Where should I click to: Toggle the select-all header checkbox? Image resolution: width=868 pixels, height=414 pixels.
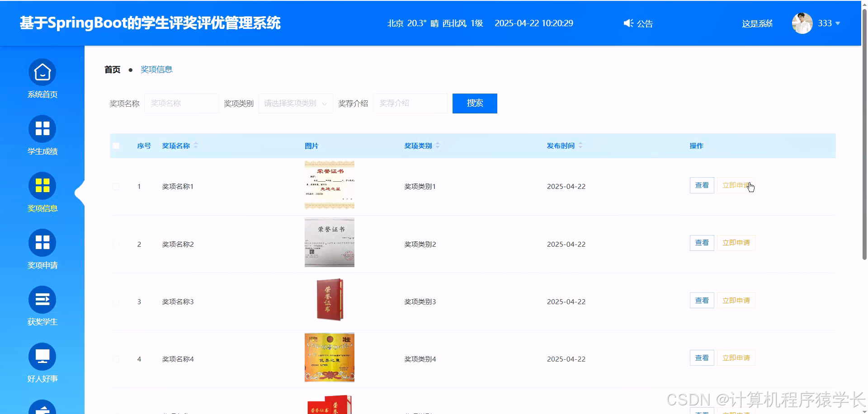pos(116,146)
